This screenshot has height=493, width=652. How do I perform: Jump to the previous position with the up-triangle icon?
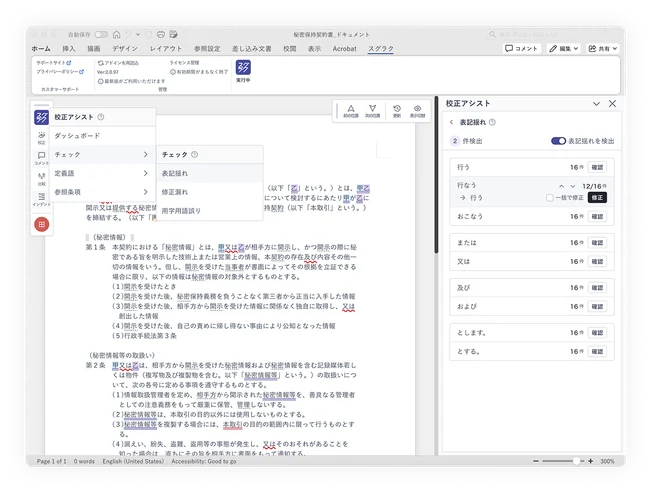point(351,111)
